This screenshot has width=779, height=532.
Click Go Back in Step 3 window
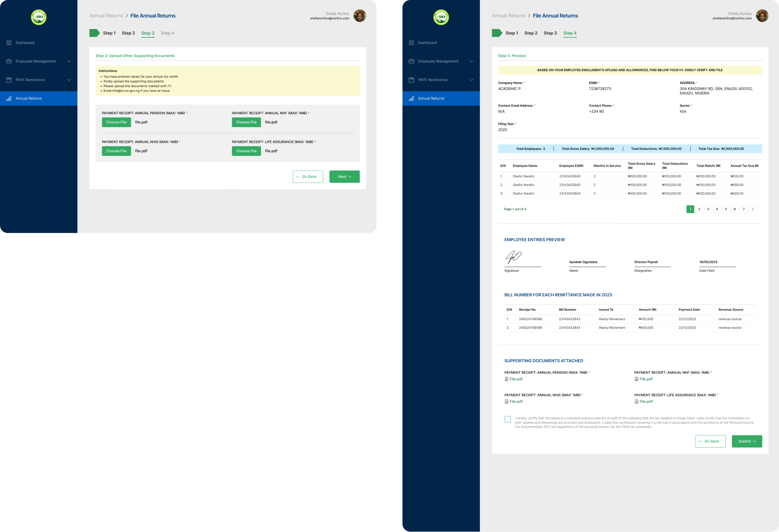pyautogui.click(x=308, y=177)
